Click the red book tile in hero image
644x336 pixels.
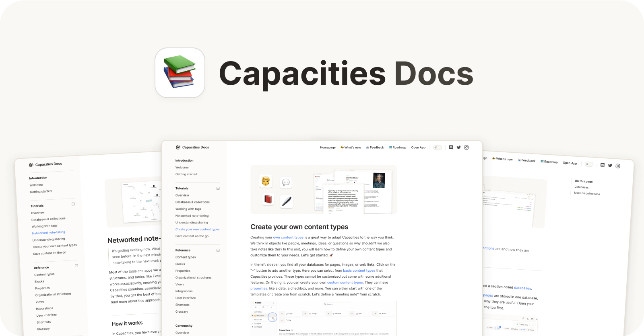click(268, 199)
